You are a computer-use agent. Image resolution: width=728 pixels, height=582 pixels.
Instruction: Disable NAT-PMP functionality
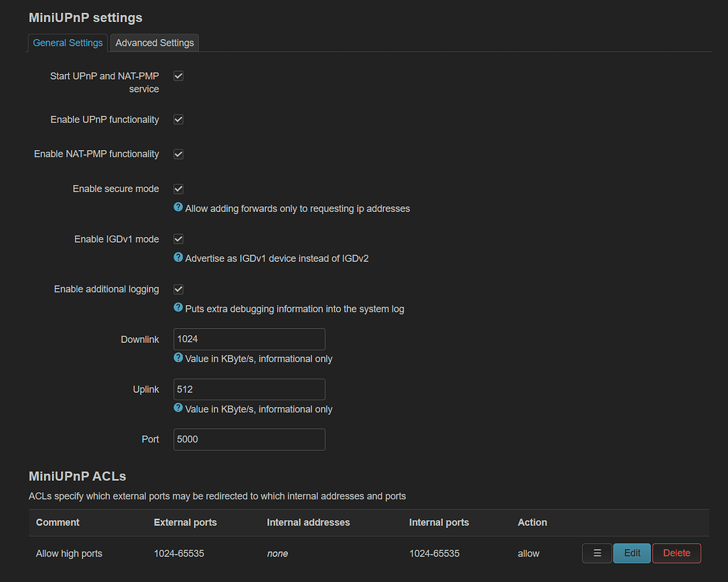pos(178,154)
